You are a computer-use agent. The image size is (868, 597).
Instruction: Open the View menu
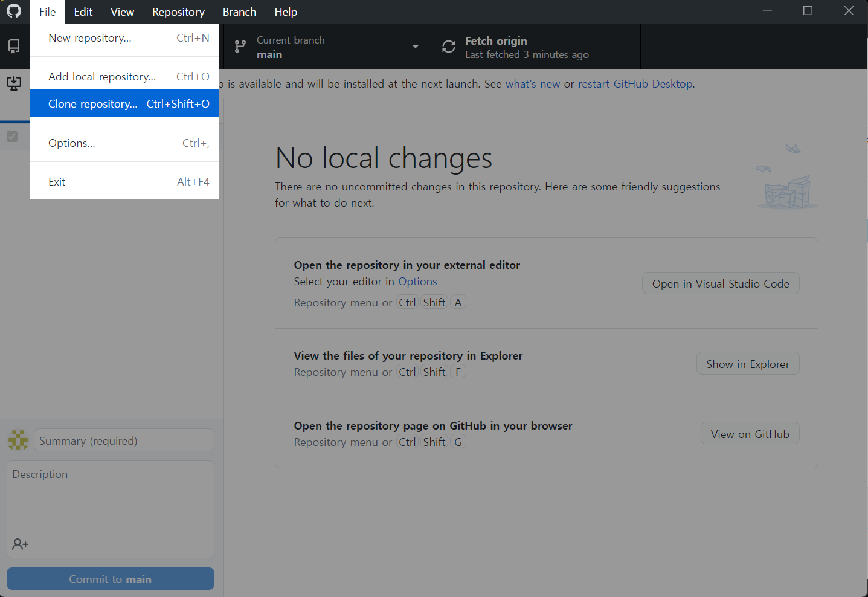[x=122, y=11]
